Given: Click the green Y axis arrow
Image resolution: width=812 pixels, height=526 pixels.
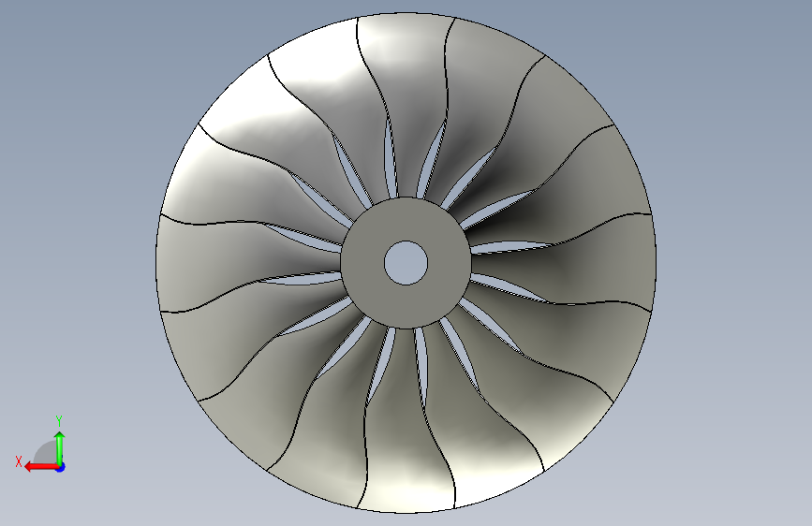Looking at the screenshot, I should click(x=60, y=447).
